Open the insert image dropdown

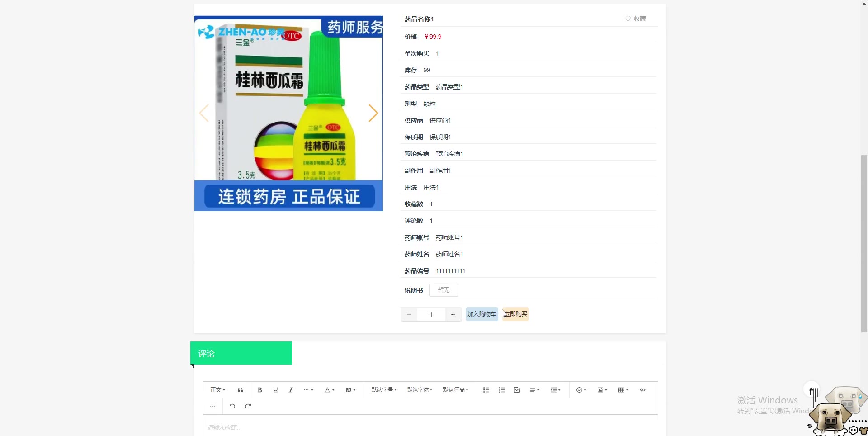tap(602, 390)
